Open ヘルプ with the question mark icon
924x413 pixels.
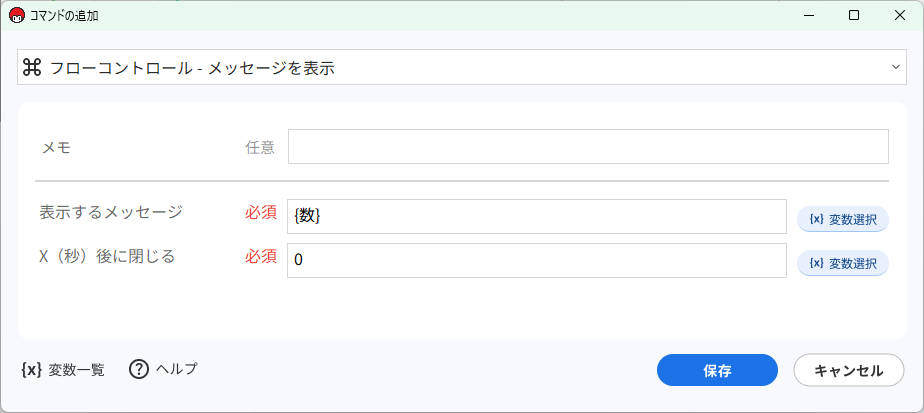pos(164,369)
